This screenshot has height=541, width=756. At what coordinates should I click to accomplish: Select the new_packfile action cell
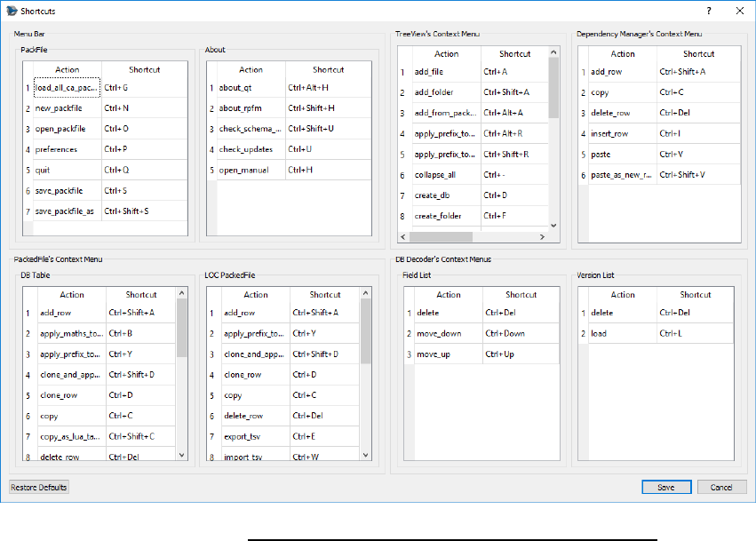pos(67,108)
